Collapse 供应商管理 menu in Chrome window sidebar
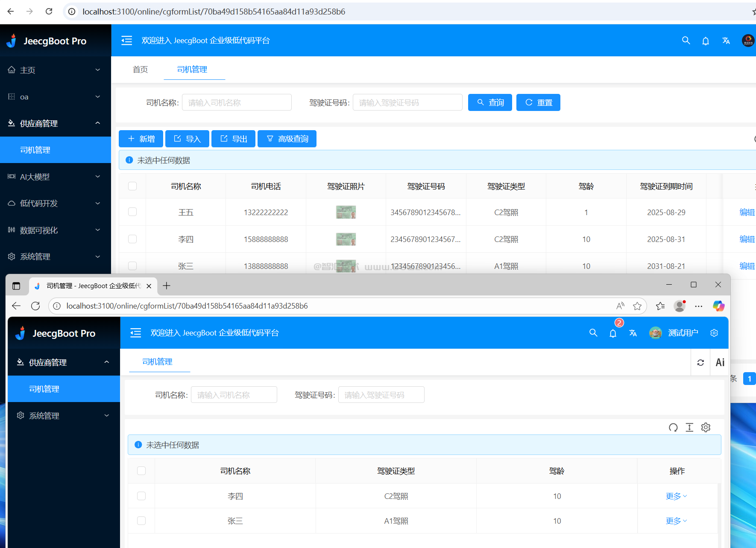The height and width of the screenshot is (548, 756). [56, 123]
